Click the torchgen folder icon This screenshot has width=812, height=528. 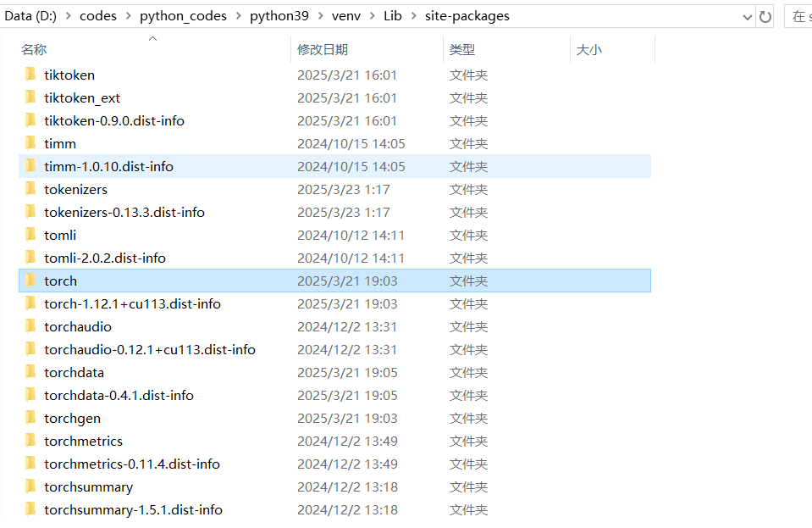pyautogui.click(x=30, y=418)
